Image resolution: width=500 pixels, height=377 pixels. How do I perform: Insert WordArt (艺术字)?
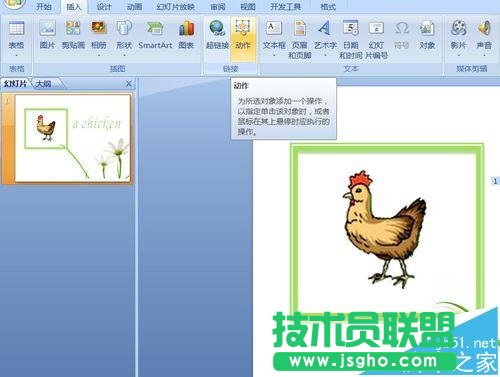click(325, 38)
